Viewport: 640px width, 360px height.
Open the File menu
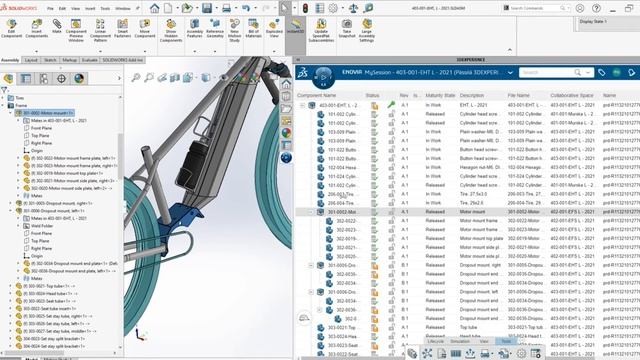(50, 8)
